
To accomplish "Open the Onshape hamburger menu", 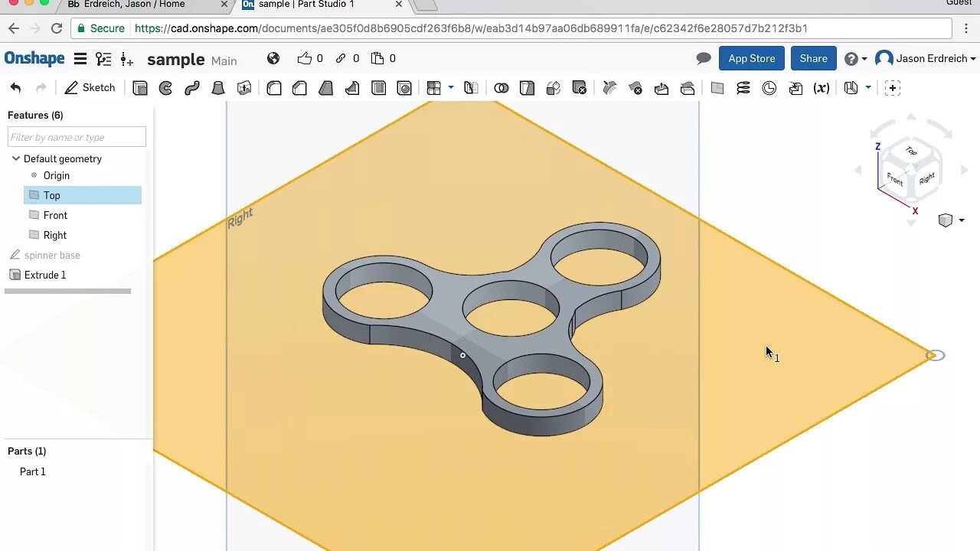I will [x=80, y=58].
